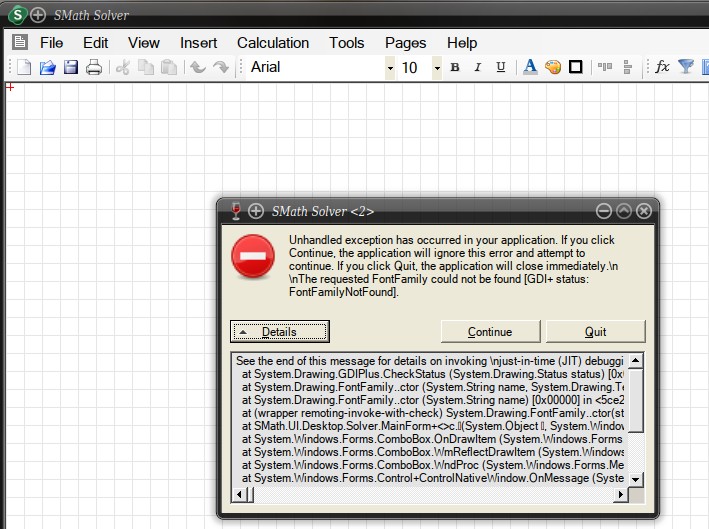
Task: Open the Calculation menu
Action: pyautogui.click(x=273, y=42)
